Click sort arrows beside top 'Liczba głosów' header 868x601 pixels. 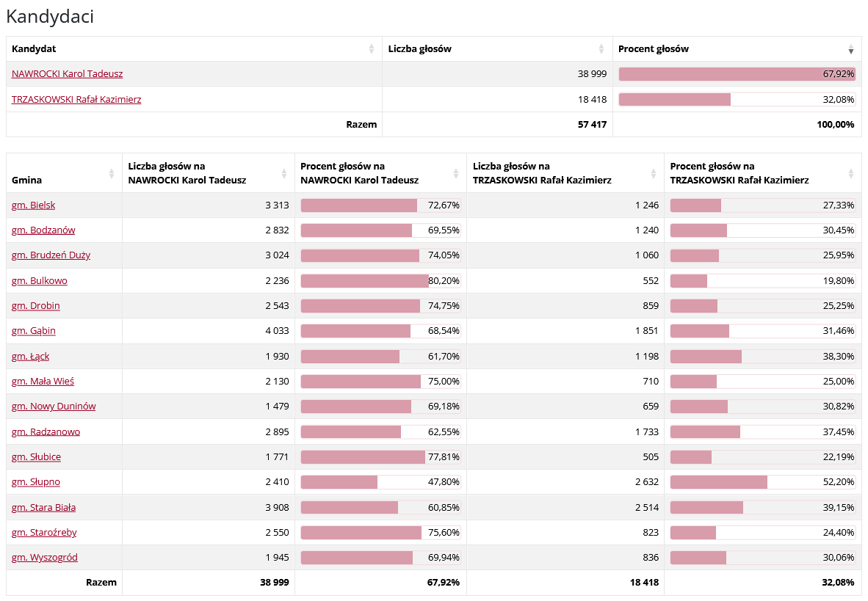(602, 49)
